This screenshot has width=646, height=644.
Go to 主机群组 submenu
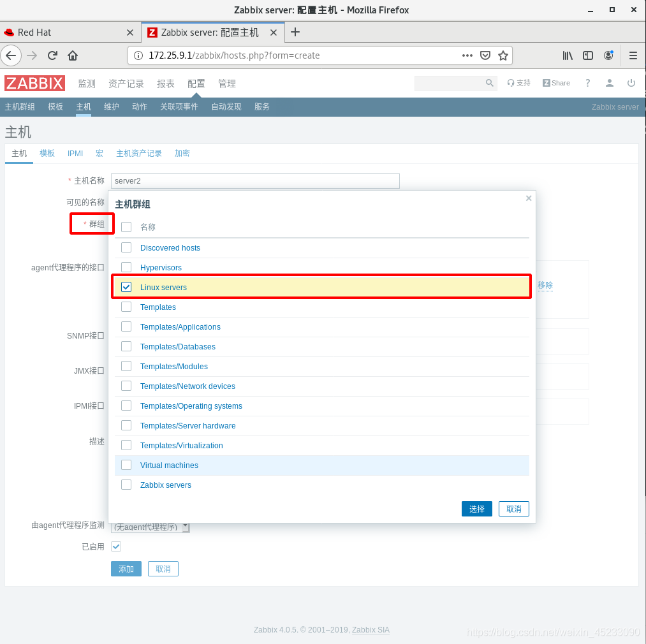(20, 106)
